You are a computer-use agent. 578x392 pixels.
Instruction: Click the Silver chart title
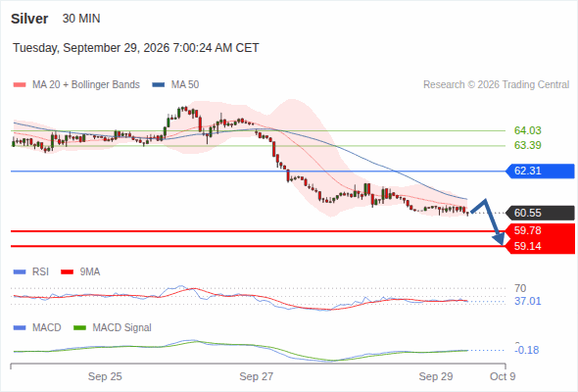[x=29, y=19]
